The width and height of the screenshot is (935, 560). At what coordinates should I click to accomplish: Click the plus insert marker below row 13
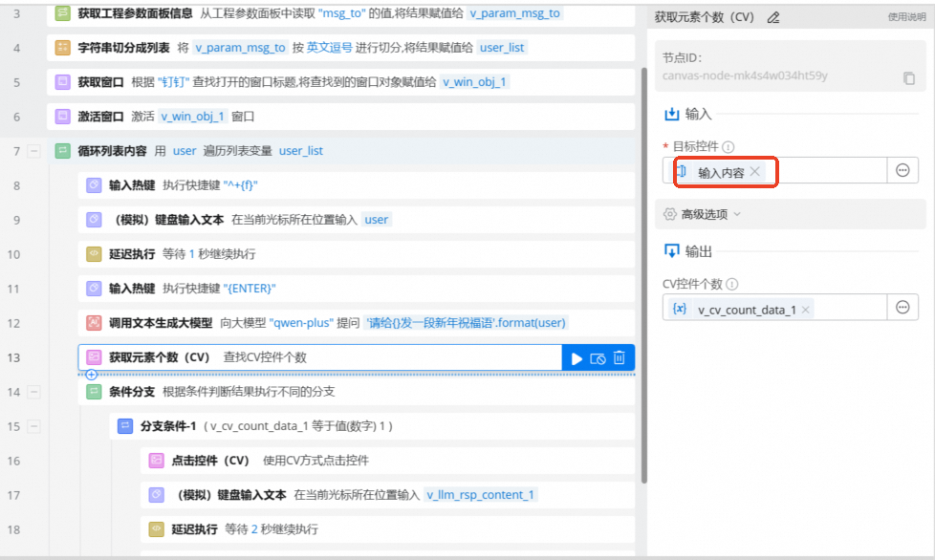click(91, 375)
